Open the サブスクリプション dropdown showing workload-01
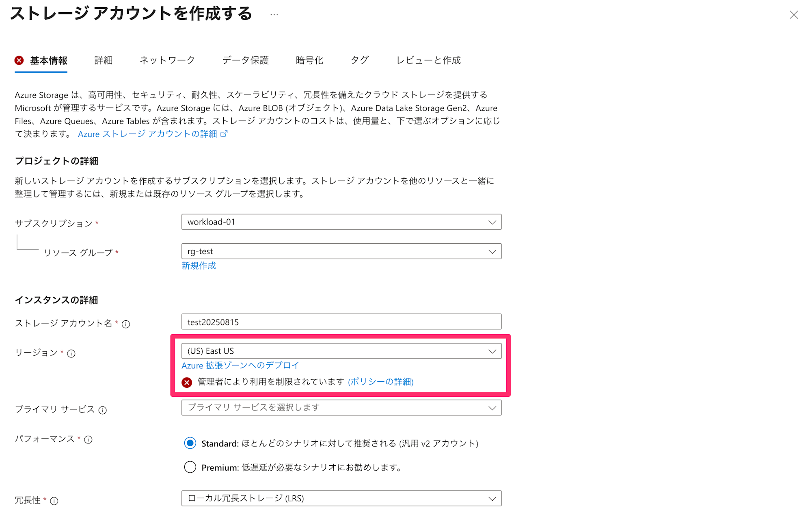Image resolution: width=812 pixels, height=523 pixels. pos(341,222)
